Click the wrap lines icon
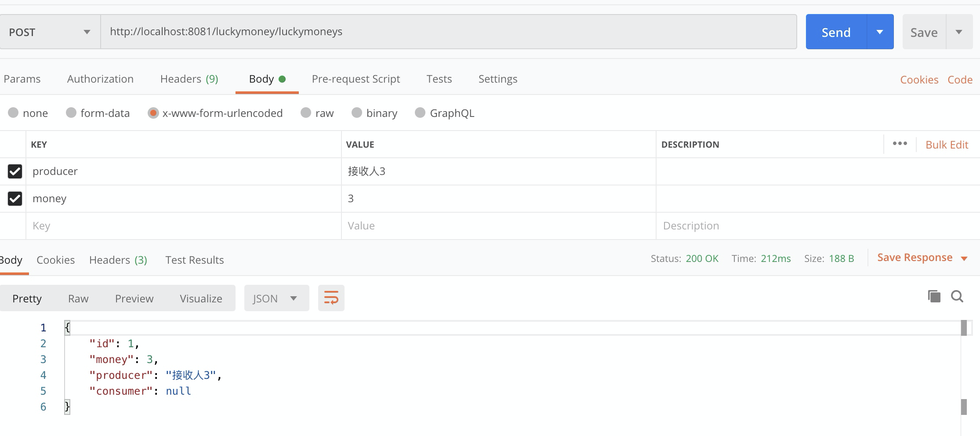Image resolution: width=980 pixels, height=436 pixels. pos(331,298)
